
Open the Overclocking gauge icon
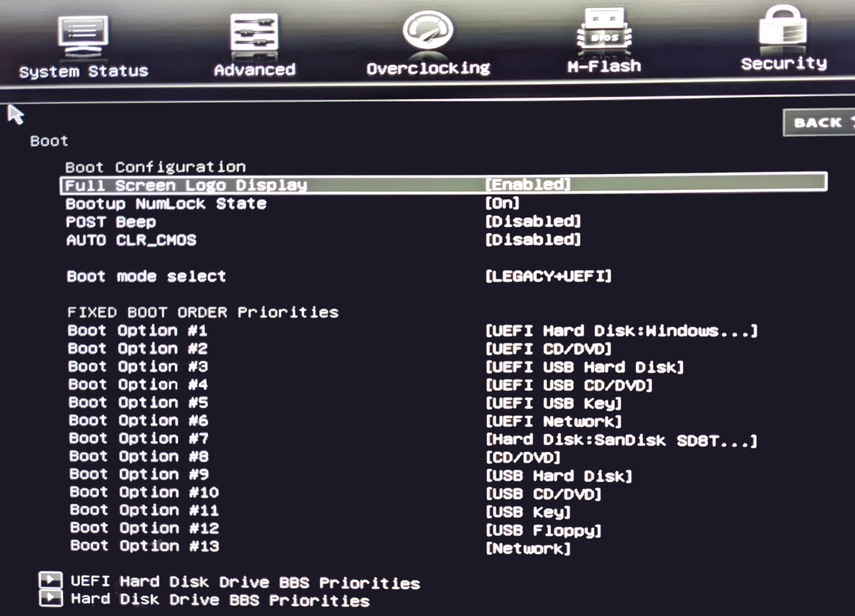pos(428,30)
